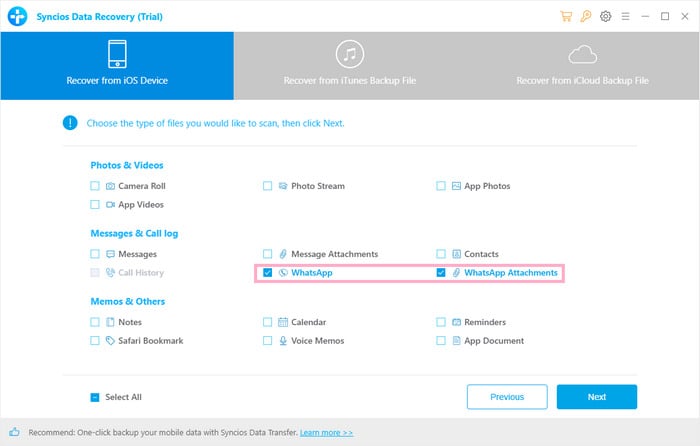Image resolution: width=700 pixels, height=446 pixels.
Task: Click the Syncios logo icon
Action: pos(18,17)
